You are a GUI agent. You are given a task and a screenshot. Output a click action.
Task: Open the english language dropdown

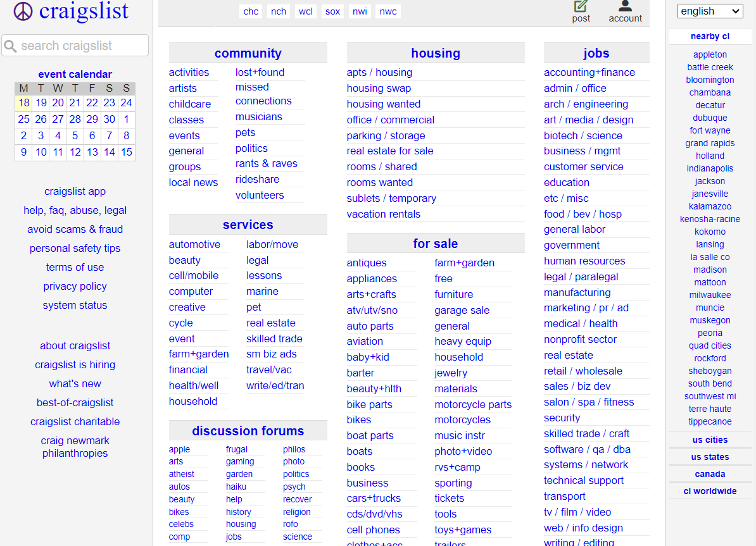(710, 11)
